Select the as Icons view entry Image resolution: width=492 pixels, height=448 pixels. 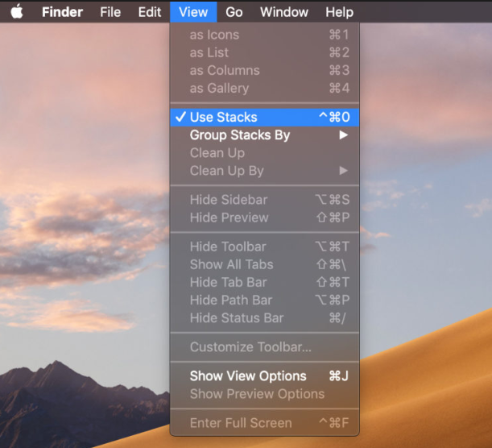214,35
